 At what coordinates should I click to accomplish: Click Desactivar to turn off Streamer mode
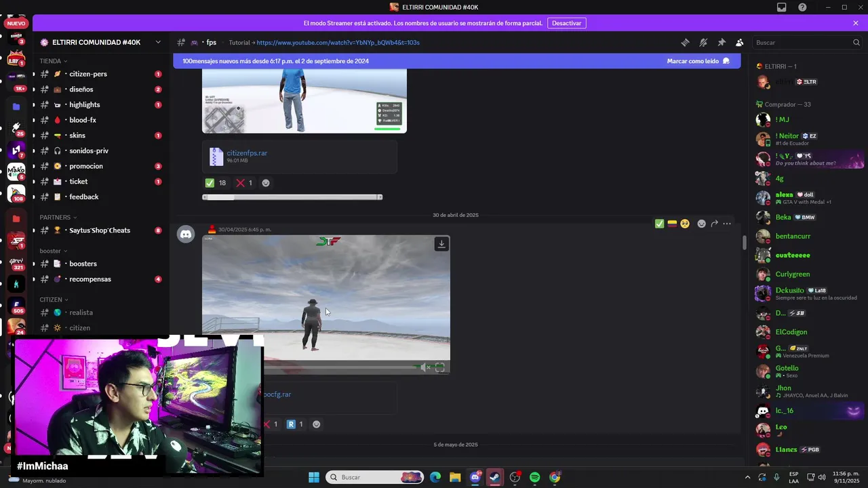pyautogui.click(x=566, y=23)
